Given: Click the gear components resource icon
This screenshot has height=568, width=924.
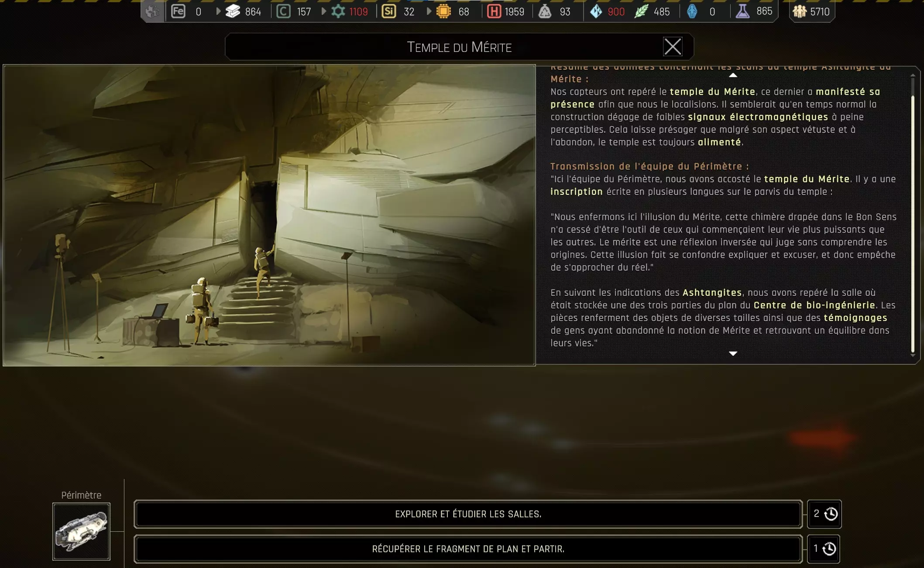Looking at the screenshot, I should click(338, 11).
